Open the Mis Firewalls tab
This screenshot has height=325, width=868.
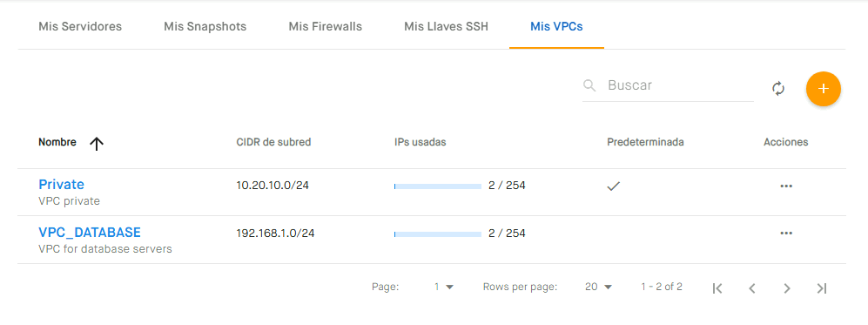[x=326, y=27]
